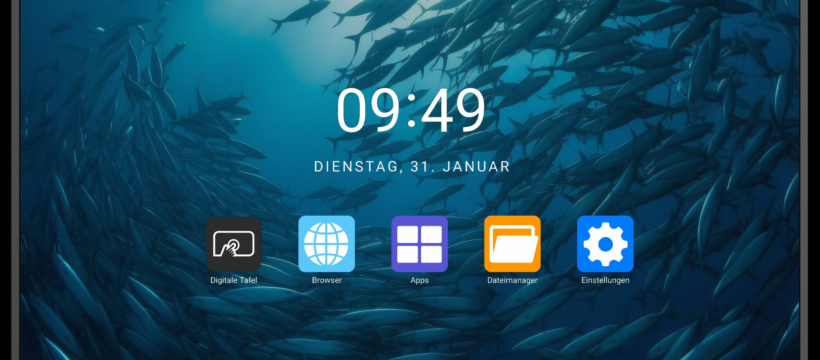Image resolution: width=820 pixels, height=360 pixels.
Task: Open the Apps grid icon
Action: point(419,244)
